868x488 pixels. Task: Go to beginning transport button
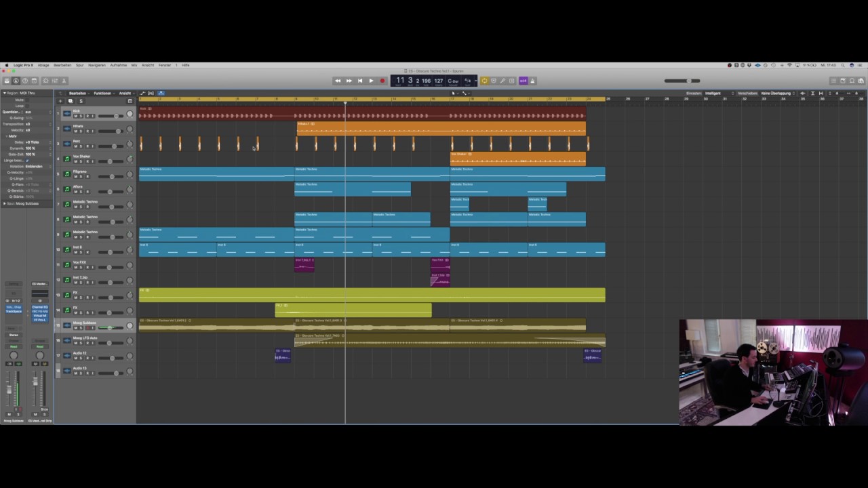360,81
